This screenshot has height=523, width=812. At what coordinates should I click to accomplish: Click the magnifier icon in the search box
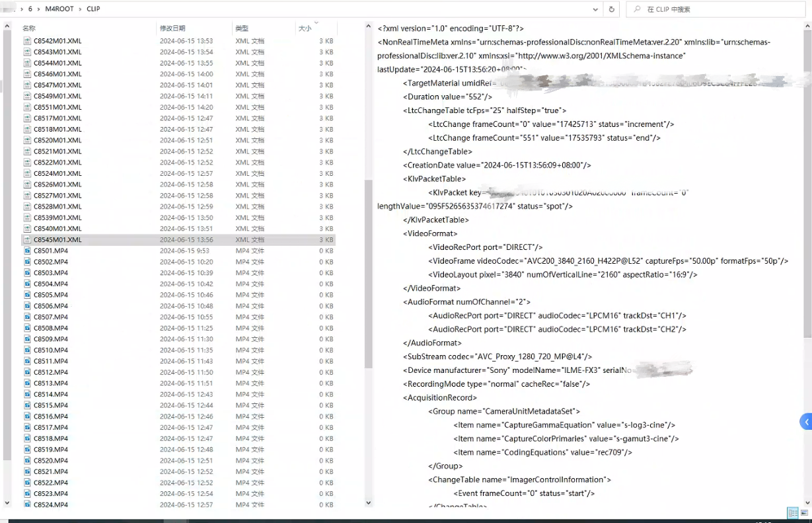tap(636, 9)
